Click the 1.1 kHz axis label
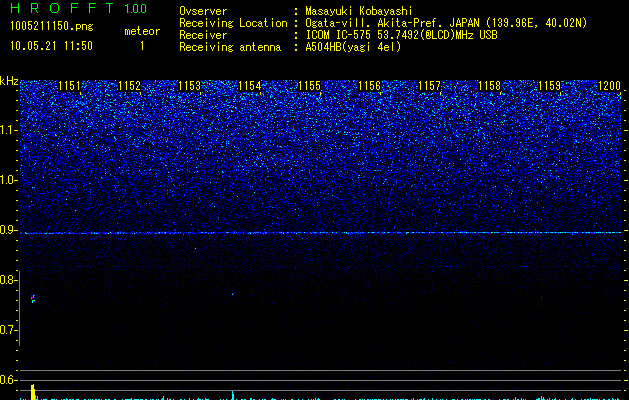The image size is (629, 400). click(x=8, y=130)
